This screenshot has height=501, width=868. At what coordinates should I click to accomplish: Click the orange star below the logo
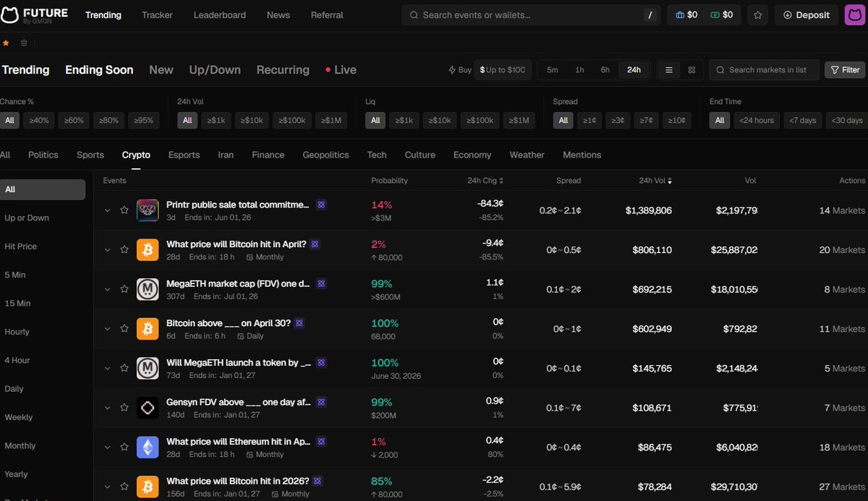point(7,43)
